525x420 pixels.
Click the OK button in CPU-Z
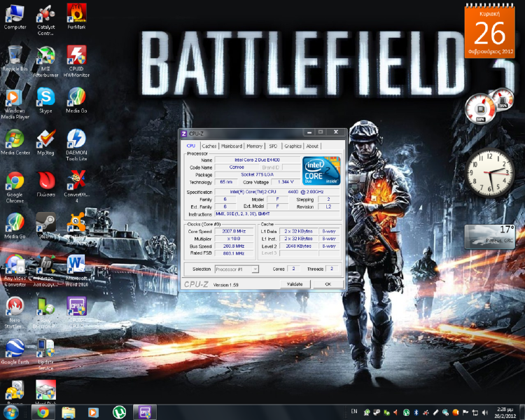(x=328, y=284)
